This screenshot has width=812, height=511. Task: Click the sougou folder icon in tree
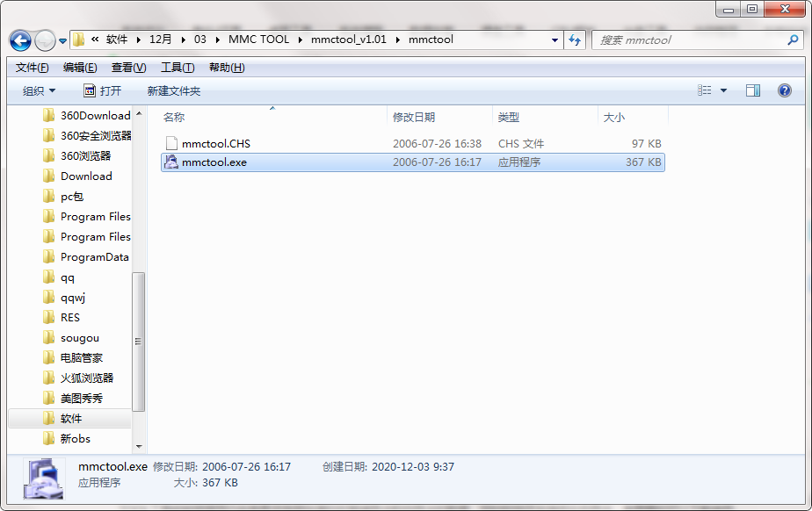click(x=48, y=338)
